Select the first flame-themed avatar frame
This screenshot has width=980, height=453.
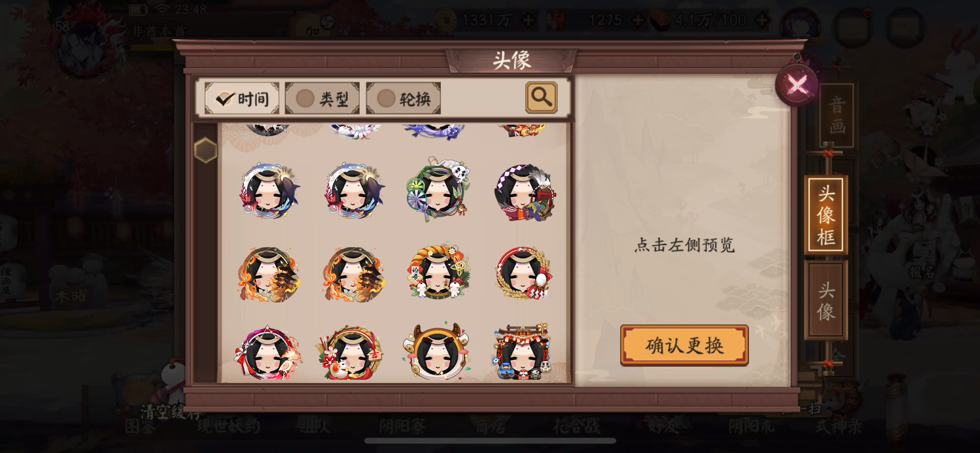(267, 274)
